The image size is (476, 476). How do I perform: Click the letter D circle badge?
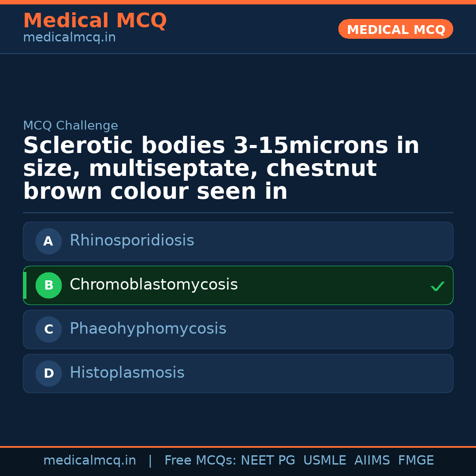(48, 373)
